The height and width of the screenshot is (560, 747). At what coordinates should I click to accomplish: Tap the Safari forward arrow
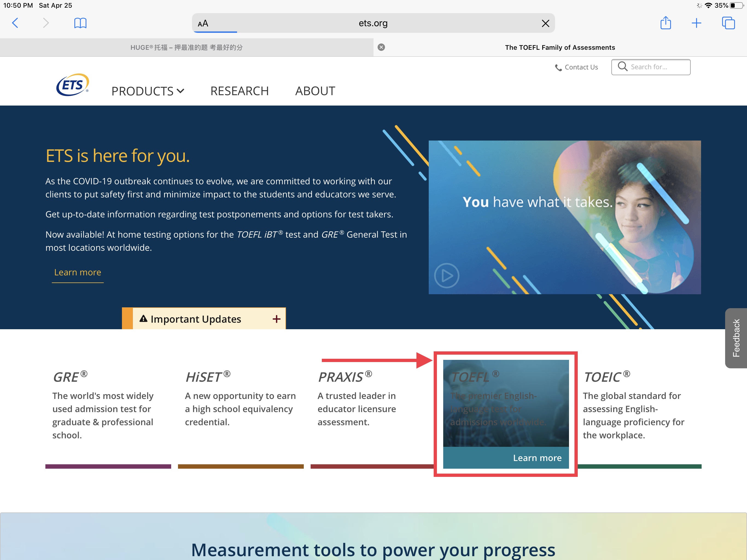click(46, 23)
